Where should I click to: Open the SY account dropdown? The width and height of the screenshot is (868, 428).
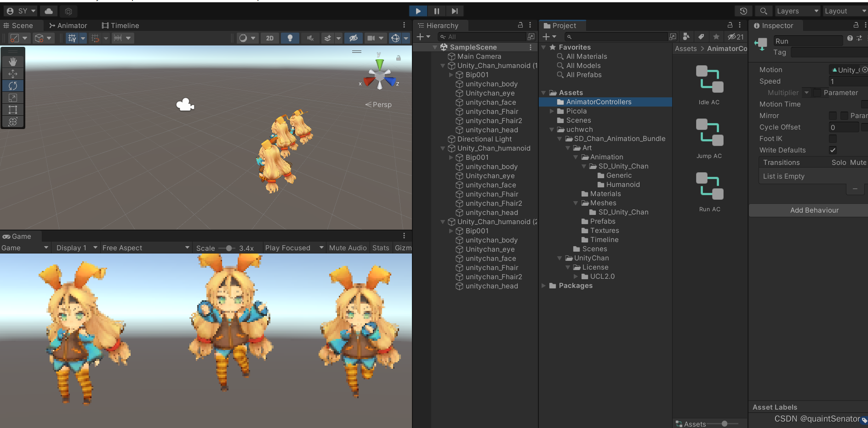pyautogui.click(x=21, y=11)
